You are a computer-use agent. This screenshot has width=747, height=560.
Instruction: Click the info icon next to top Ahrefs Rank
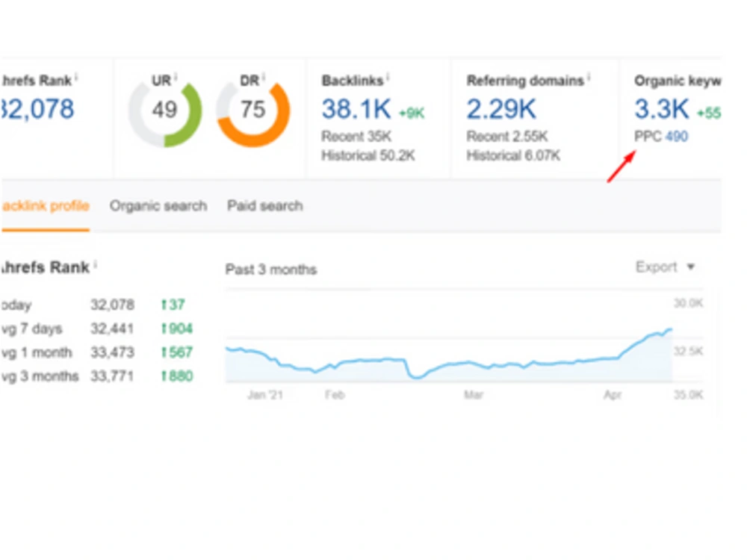(76, 76)
